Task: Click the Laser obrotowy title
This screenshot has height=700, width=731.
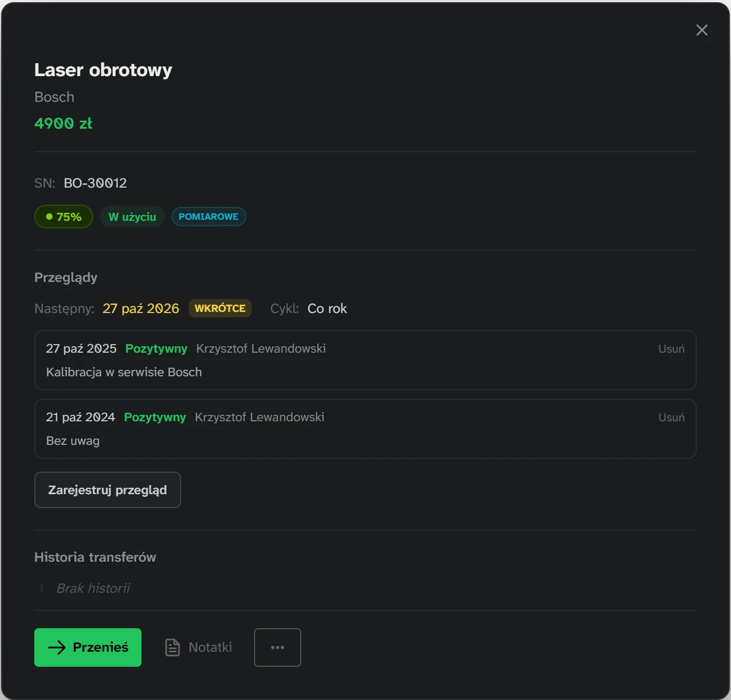Action: (x=103, y=70)
